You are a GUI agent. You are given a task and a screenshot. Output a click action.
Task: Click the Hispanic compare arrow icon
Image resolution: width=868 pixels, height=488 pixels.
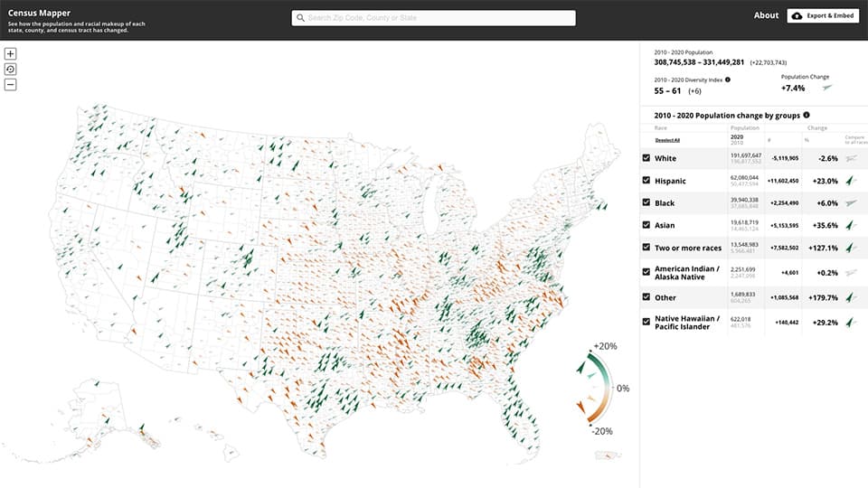(849, 181)
